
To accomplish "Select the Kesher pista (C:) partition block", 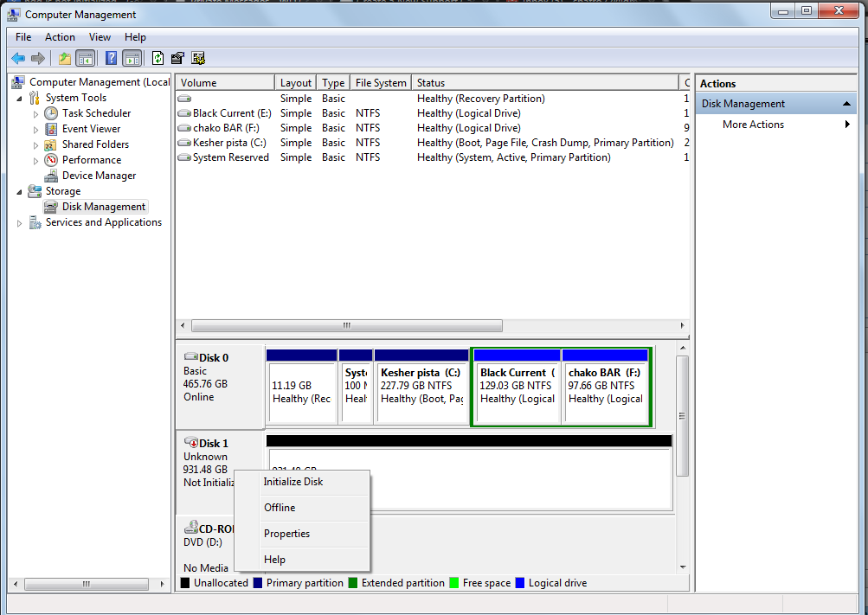I will click(421, 386).
